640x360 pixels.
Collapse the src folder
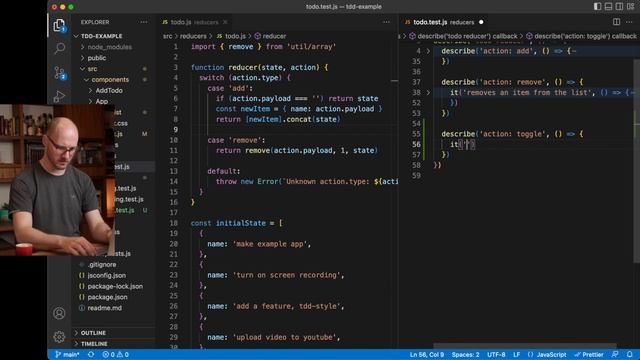pos(92,69)
